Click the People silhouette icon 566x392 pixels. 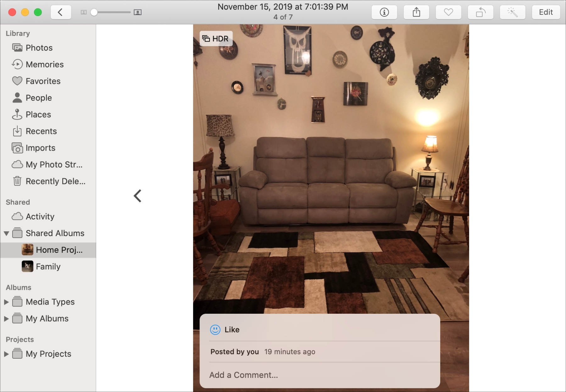[x=17, y=98]
